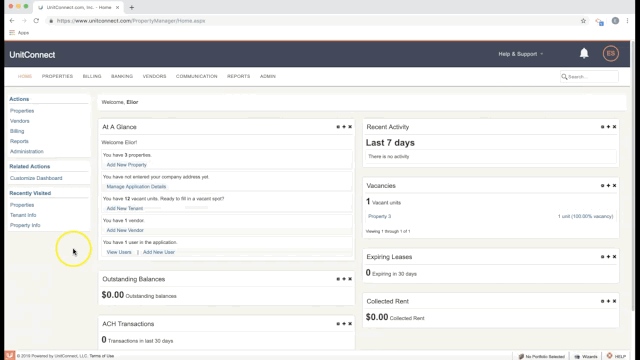Click Add New User link

point(159,252)
